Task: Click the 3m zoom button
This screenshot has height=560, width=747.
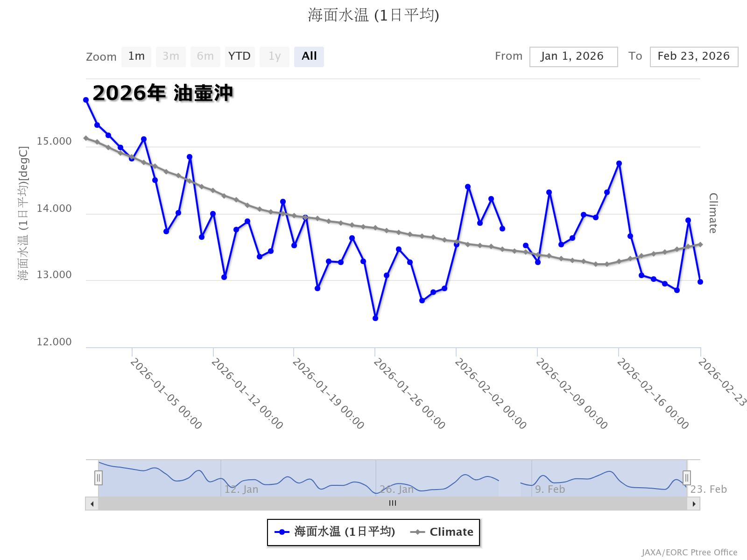Action: click(171, 56)
